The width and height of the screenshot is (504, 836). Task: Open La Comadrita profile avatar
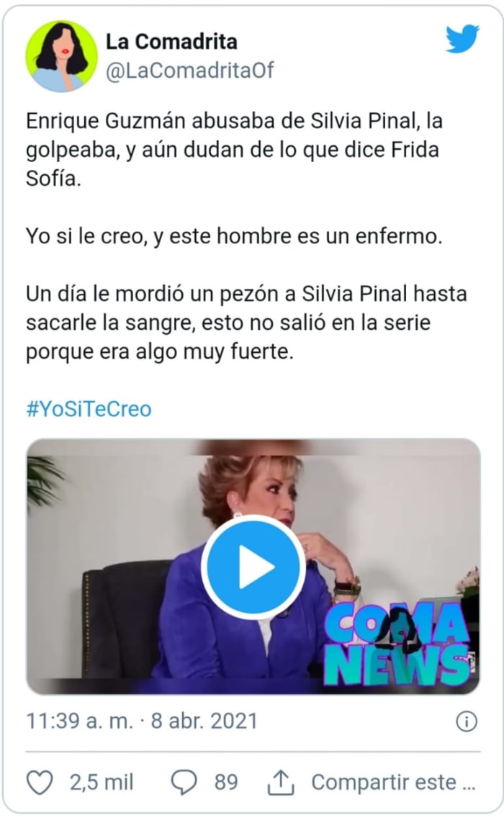pyautogui.click(x=61, y=56)
